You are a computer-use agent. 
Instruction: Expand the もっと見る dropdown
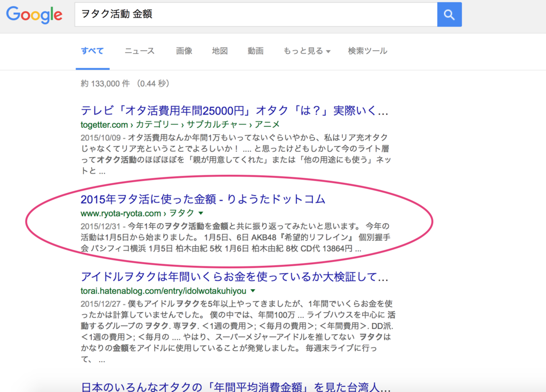click(x=307, y=51)
